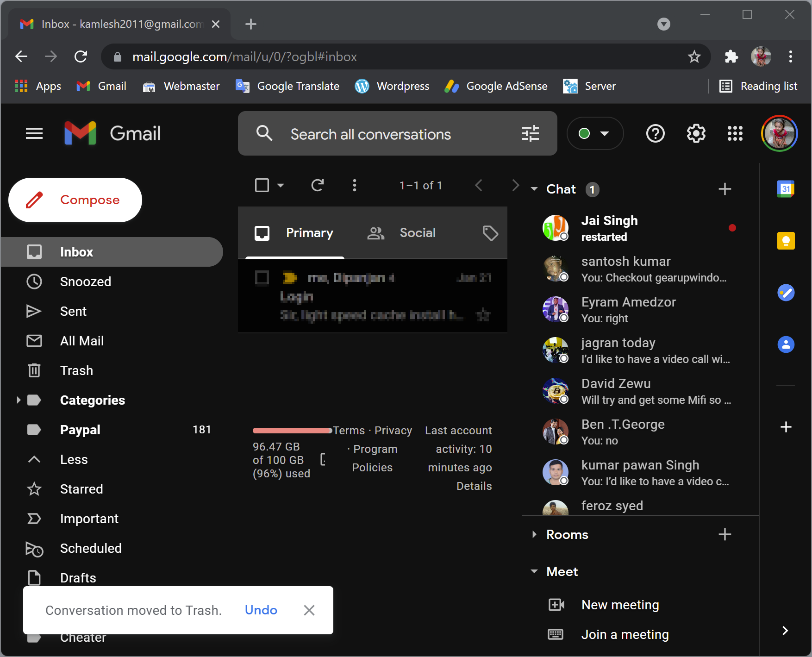This screenshot has width=812, height=657.
Task: Get add-ons plus icon in side panel
Action: click(786, 427)
